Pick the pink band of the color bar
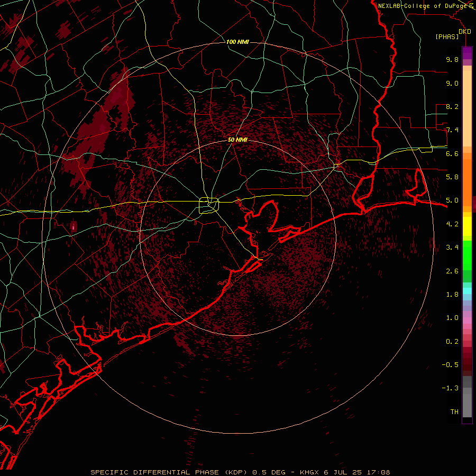This screenshot has width=476, height=476. pyautogui.click(x=467, y=321)
